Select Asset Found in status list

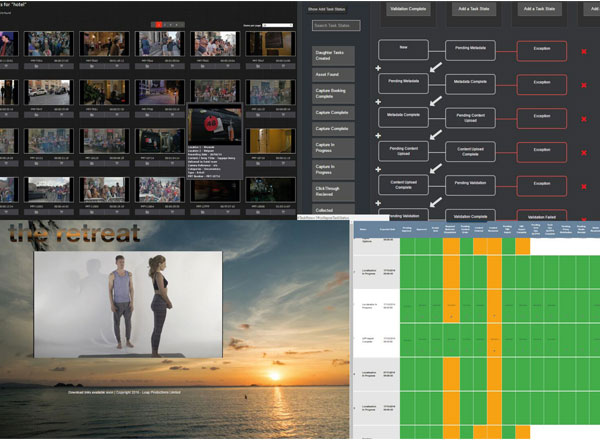click(333, 75)
